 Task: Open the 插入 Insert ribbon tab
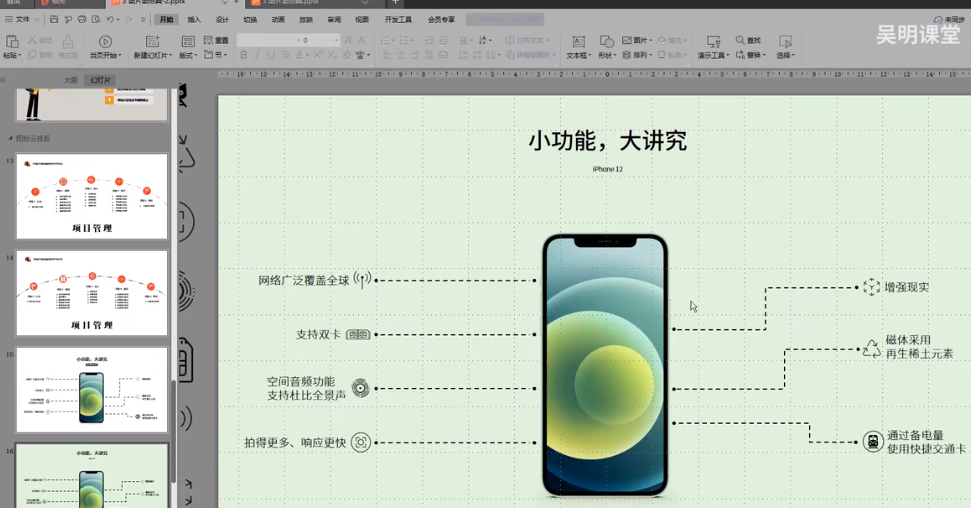pos(194,19)
